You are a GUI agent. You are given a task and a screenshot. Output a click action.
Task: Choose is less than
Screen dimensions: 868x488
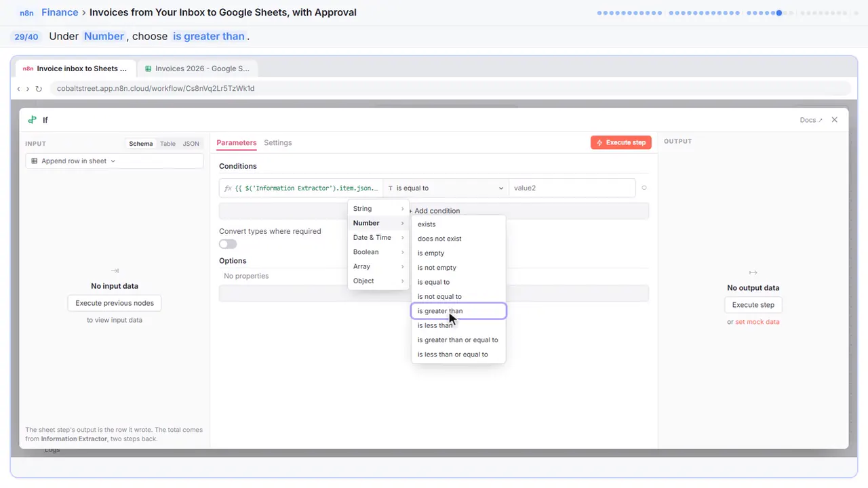pyautogui.click(x=458, y=325)
